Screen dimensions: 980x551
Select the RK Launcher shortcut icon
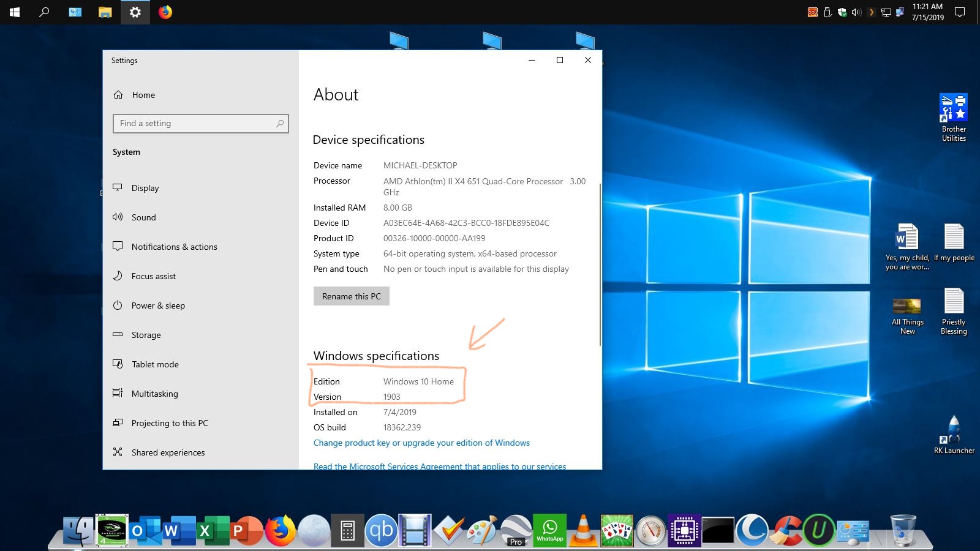[954, 435]
